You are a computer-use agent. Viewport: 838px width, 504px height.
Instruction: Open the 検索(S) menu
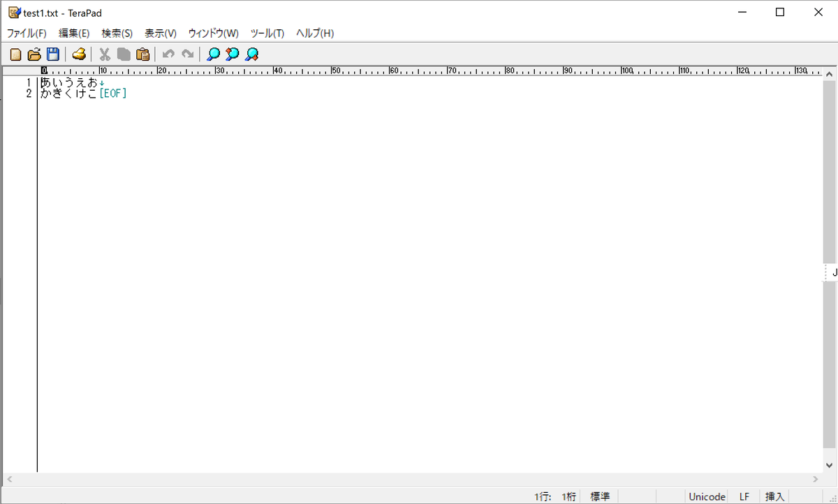point(117,34)
